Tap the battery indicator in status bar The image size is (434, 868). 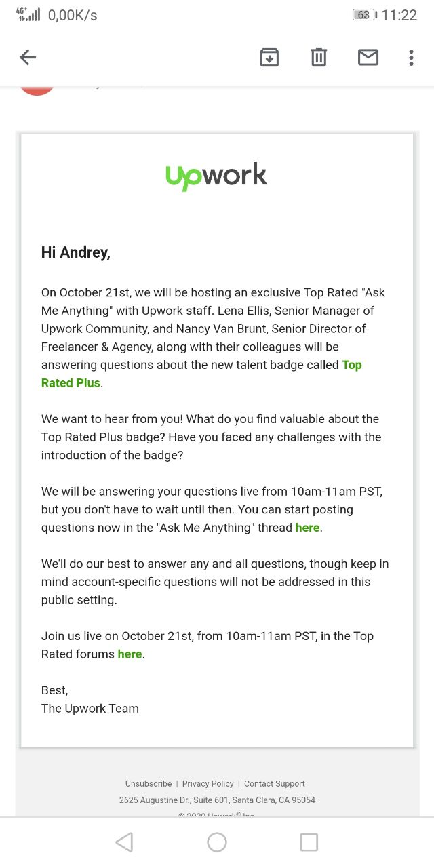365,15
